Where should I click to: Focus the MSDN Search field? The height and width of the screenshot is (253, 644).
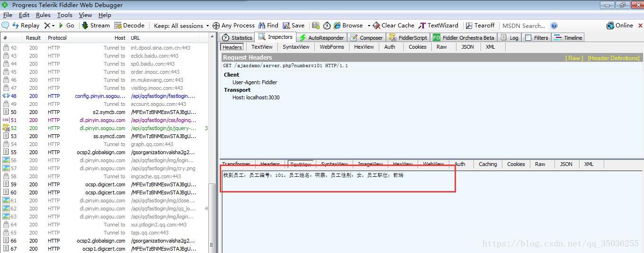tap(524, 26)
